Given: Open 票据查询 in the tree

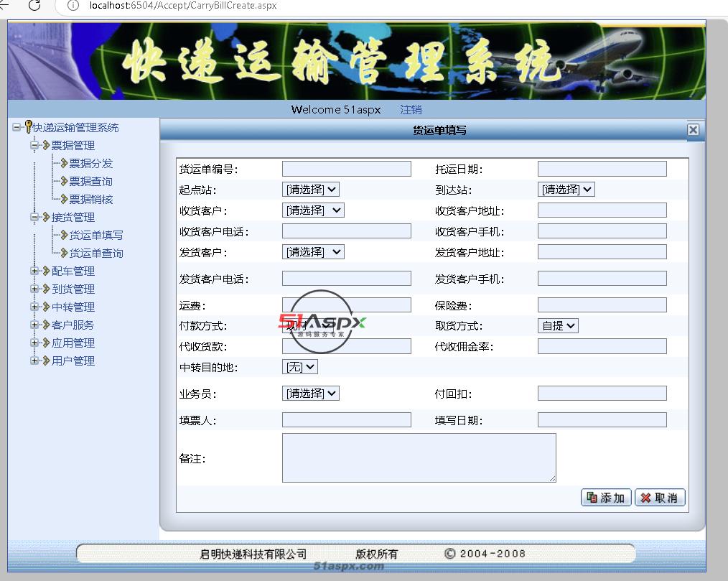Looking at the screenshot, I should click(x=91, y=182).
